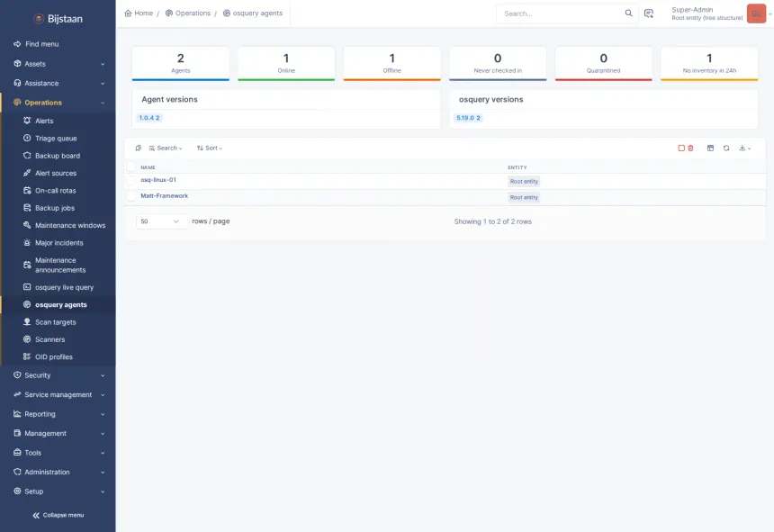Image resolution: width=774 pixels, height=532 pixels.
Task: Click Root entity badge for osq-linux-01
Action: point(524,182)
